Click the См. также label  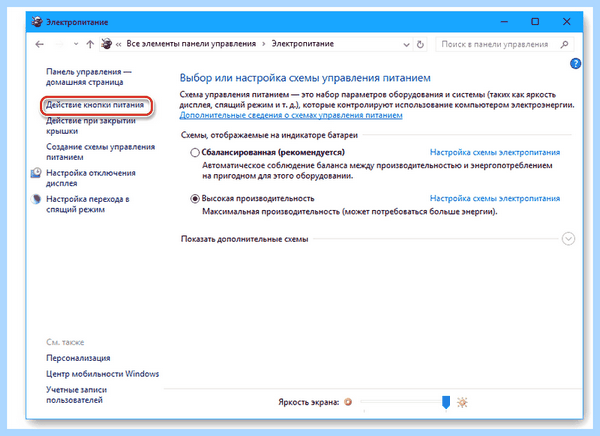coord(65,342)
